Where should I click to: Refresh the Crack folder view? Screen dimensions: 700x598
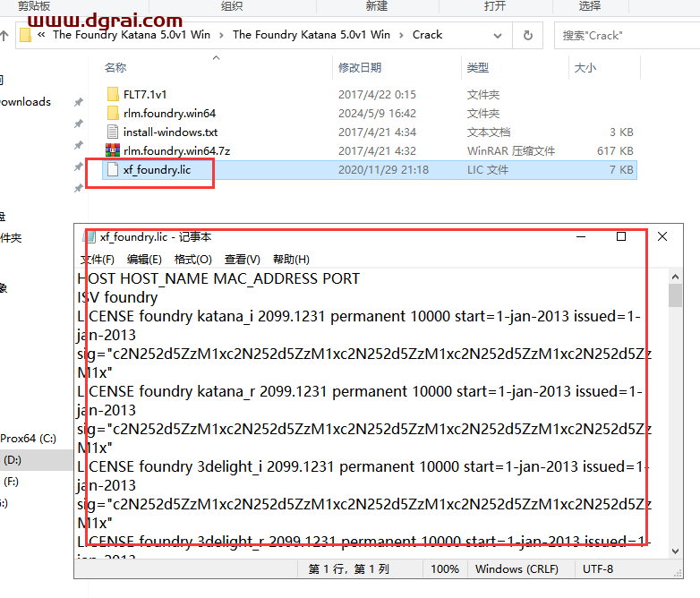[527, 35]
